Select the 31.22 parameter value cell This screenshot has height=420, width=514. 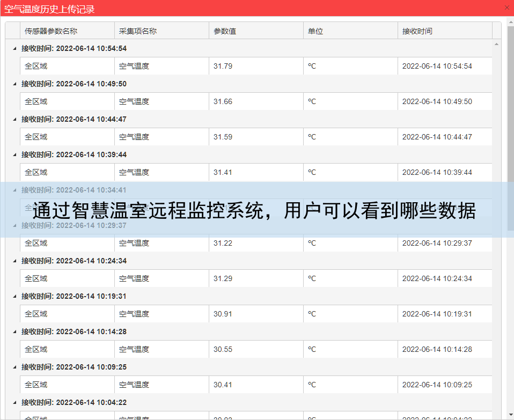(x=256, y=243)
